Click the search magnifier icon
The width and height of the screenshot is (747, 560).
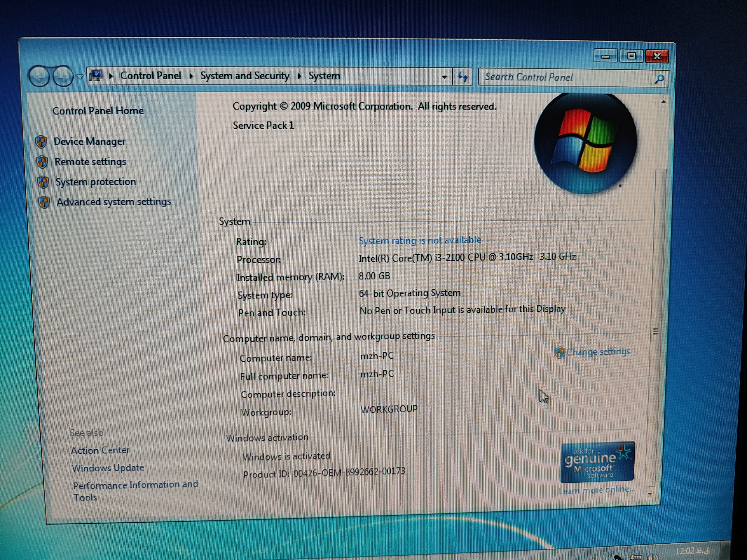pyautogui.click(x=659, y=79)
